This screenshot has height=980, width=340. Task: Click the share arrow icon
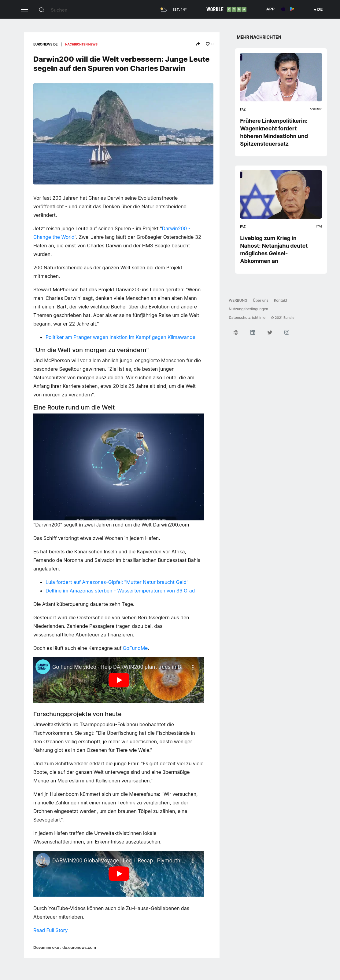tap(198, 44)
